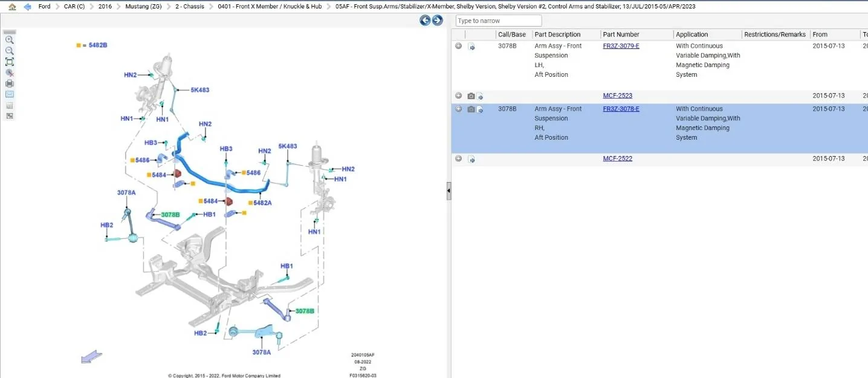The image size is (868, 378).
Task: Open part number link FR3Z-3079-E
Action: tap(621, 46)
